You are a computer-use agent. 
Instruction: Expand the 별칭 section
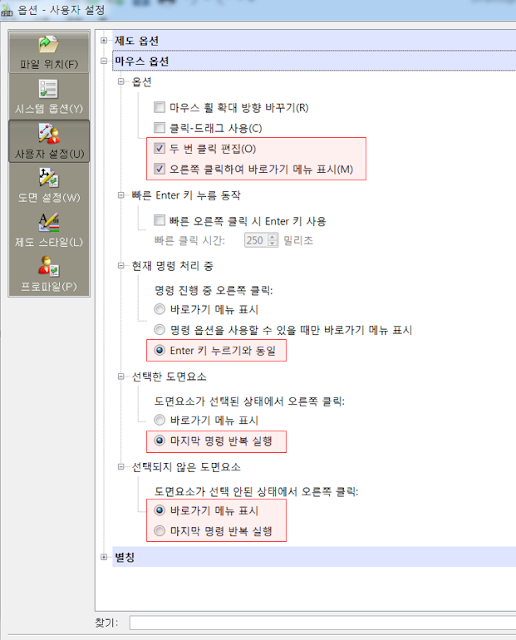(104, 557)
